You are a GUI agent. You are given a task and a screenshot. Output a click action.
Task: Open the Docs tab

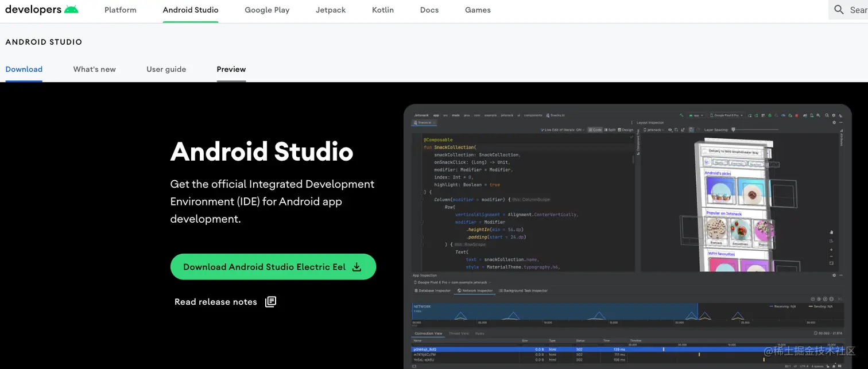click(429, 10)
